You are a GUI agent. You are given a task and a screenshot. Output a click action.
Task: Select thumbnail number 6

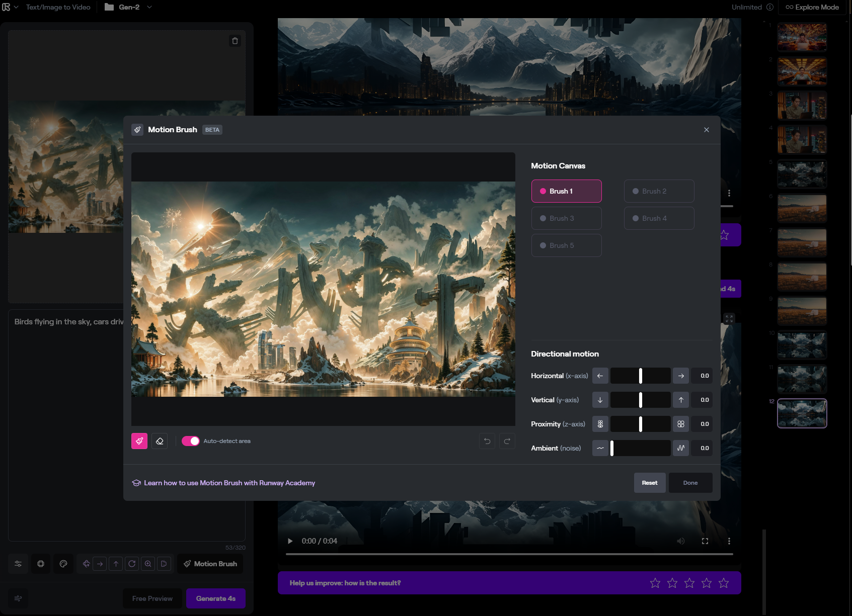802,208
